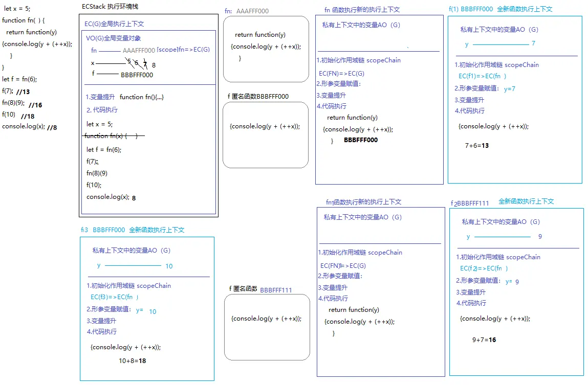Click the 'VO(G)全局变量对象' label
588x385 pixels.
(113, 38)
